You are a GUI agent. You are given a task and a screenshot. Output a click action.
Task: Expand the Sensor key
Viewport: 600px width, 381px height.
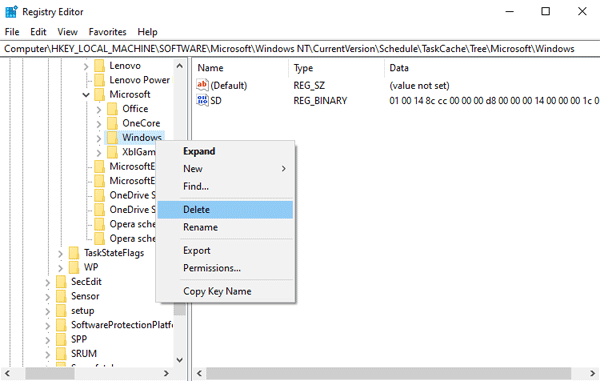point(47,297)
